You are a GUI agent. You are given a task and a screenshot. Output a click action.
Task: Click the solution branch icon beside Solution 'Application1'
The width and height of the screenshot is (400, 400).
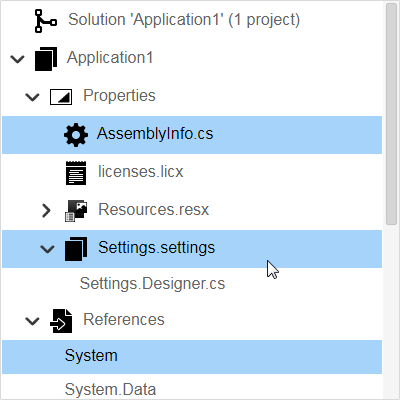coord(46,21)
